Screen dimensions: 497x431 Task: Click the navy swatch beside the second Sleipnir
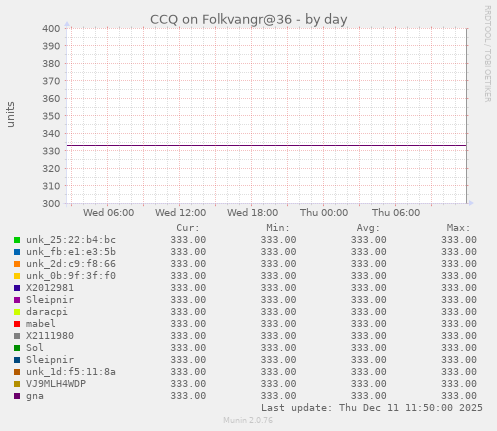17,360
